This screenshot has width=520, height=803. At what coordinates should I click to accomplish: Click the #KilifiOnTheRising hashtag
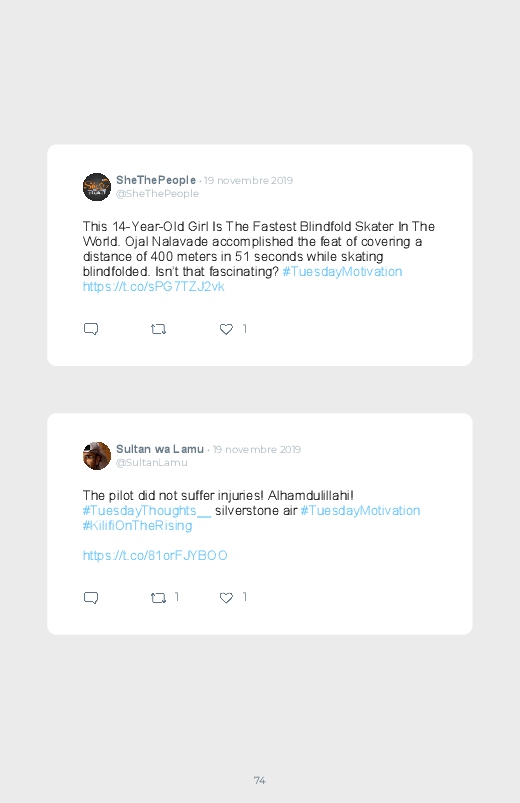pos(138,525)
